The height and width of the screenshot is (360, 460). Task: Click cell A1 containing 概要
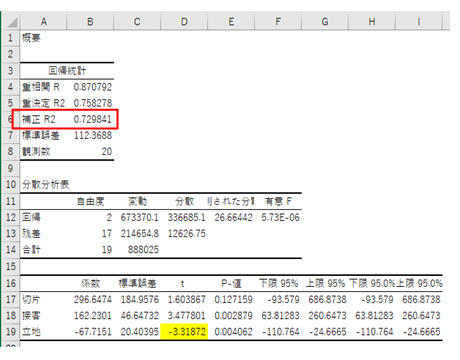tap(31, 38)
